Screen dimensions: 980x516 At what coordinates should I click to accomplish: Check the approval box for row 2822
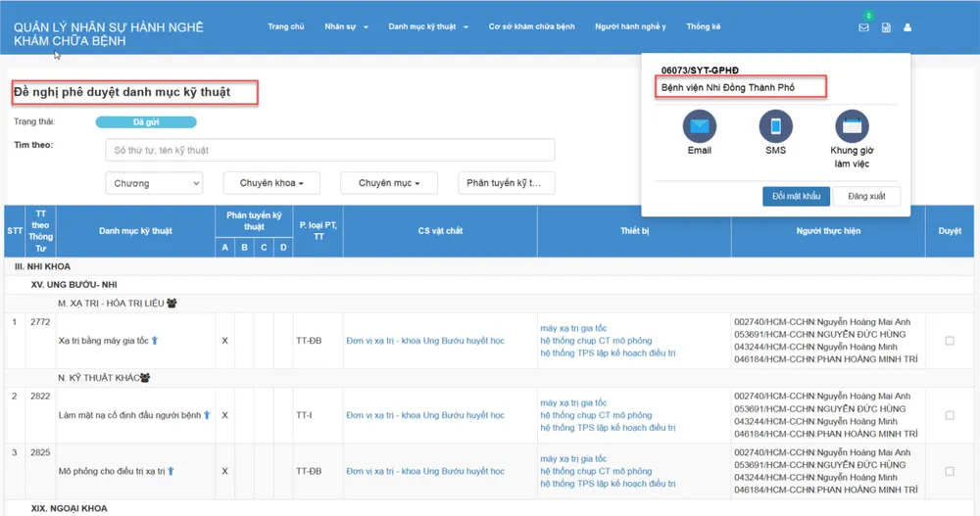[949, 415]
